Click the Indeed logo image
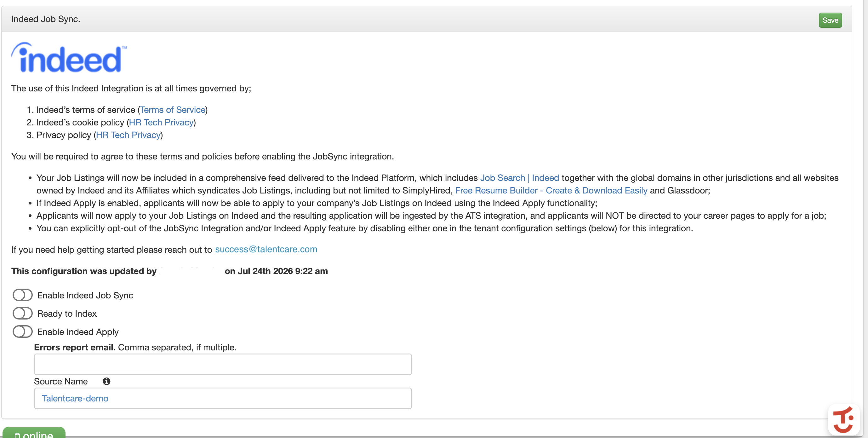 click(69, 57)
